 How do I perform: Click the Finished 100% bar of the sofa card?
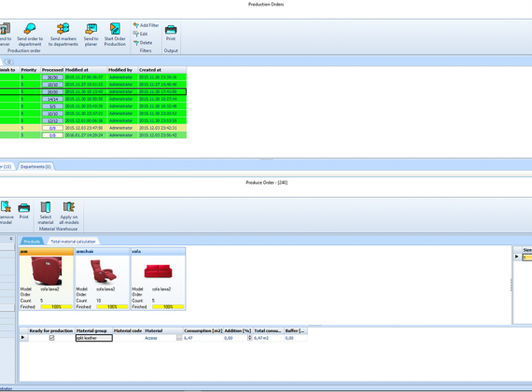click(168, 307)
